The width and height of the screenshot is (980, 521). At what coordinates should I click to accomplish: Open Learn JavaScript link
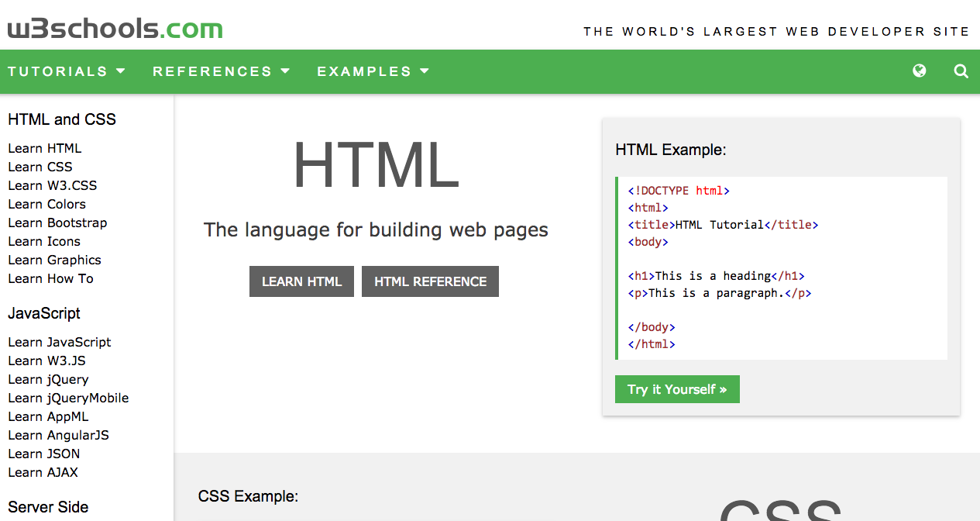click(x=60, y=342)
